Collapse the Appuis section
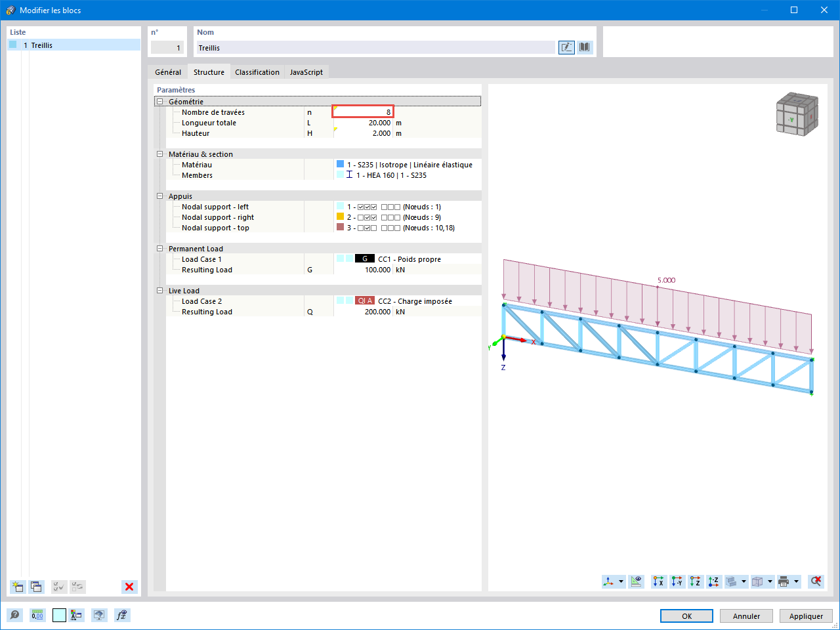The width and height of the screenshot is (840, 630). pyautogui.click(x=159, y=196)
